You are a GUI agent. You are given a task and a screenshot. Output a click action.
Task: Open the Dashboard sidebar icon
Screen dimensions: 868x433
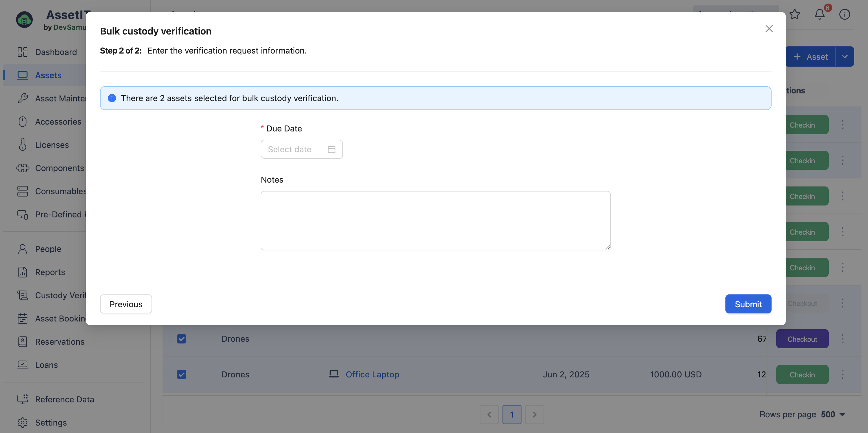click(x=23, y=52)
